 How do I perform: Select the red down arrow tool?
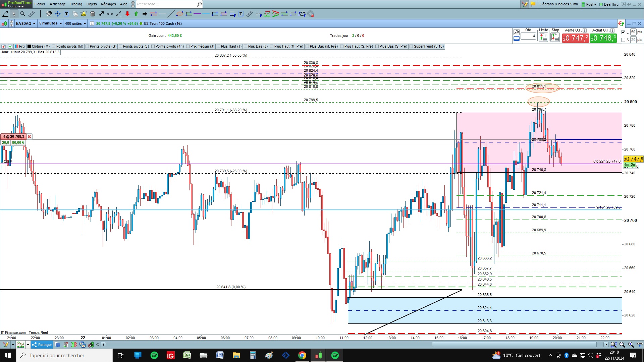click(127, 14)
